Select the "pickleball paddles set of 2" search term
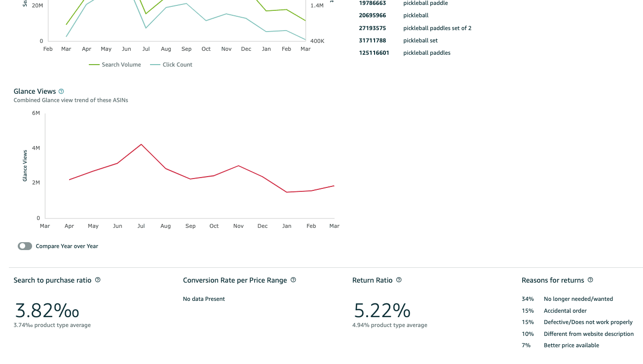The image size is (643, 364). (437, 28)
